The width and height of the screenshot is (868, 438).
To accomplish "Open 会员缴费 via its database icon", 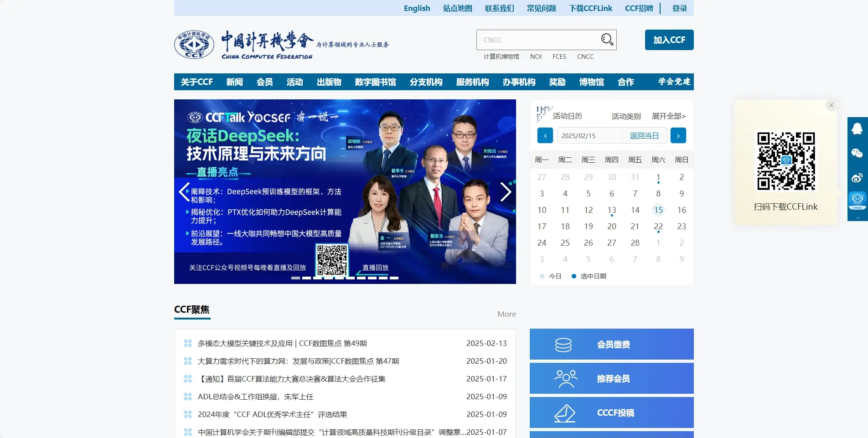I will 565,344.
